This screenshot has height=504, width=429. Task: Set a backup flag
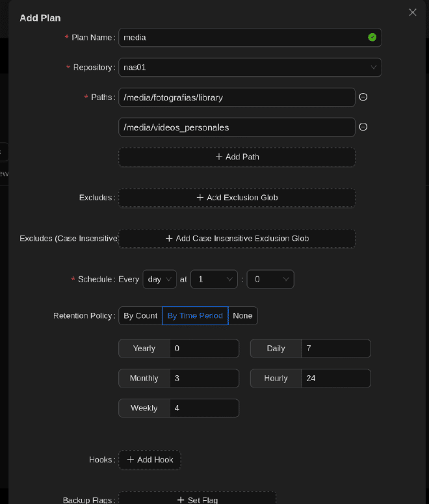coord(198,499)
